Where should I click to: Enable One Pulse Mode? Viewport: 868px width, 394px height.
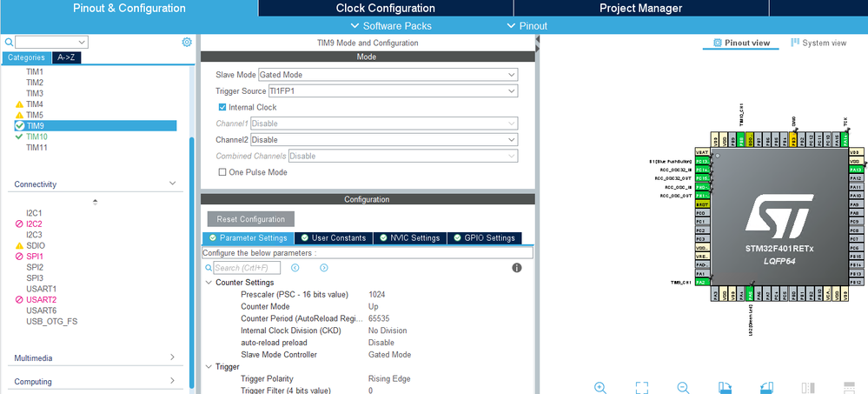[x=222, y=172]
